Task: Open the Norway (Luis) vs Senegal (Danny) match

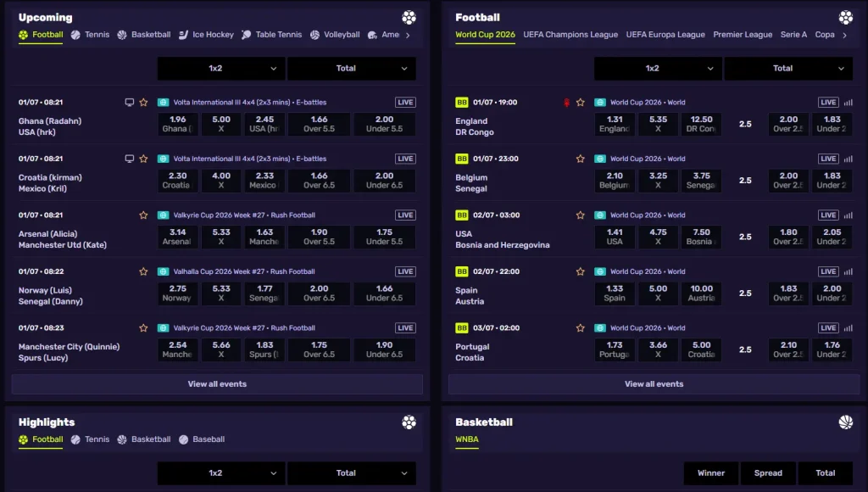Action: tap(50, 296)
